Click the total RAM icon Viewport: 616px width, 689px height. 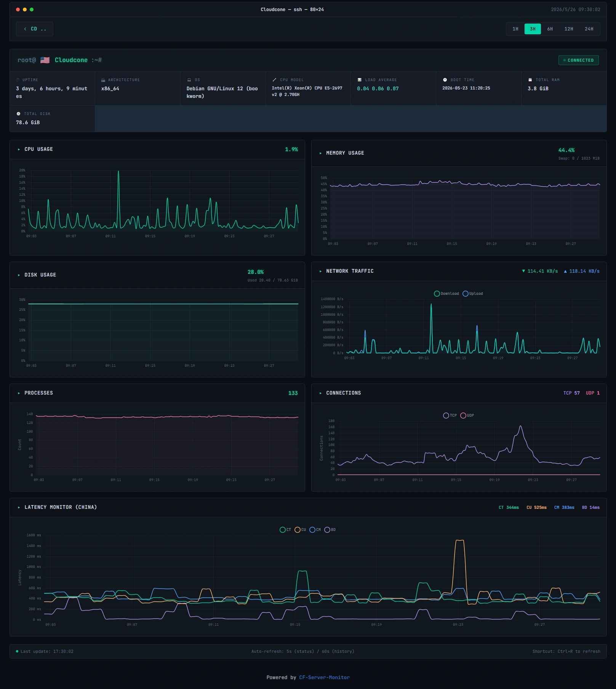(x=530, y=80)
